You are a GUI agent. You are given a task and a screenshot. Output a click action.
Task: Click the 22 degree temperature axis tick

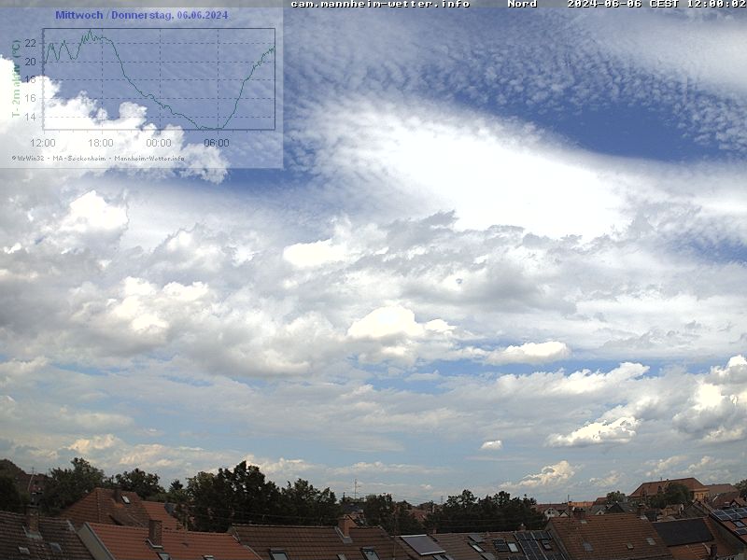(31, 43)
